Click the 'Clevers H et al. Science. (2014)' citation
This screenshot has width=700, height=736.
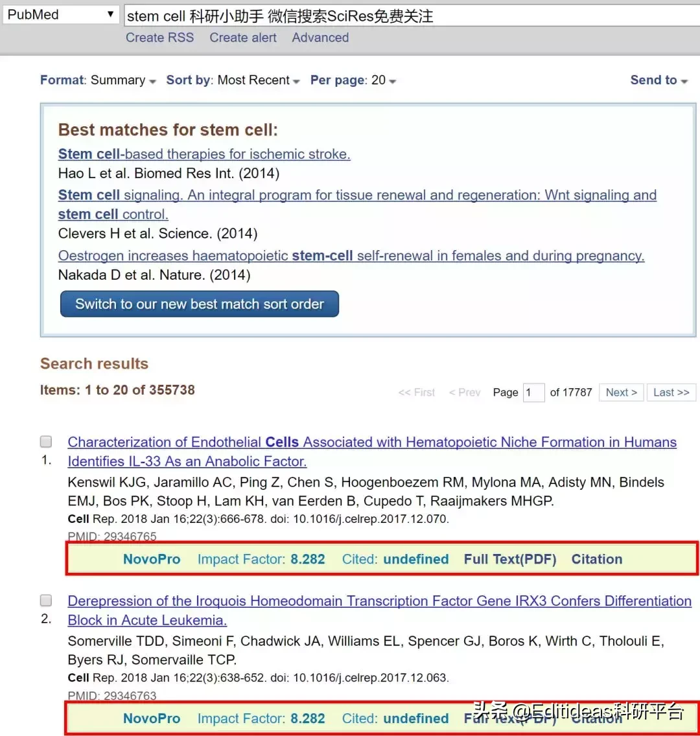157,233
